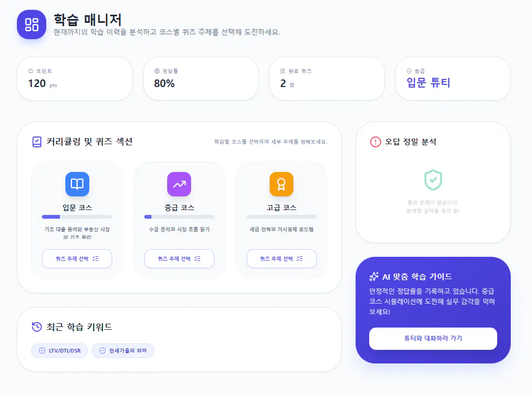Toggle the LTV/DTI/DSR keyword chip

(59, 350)
